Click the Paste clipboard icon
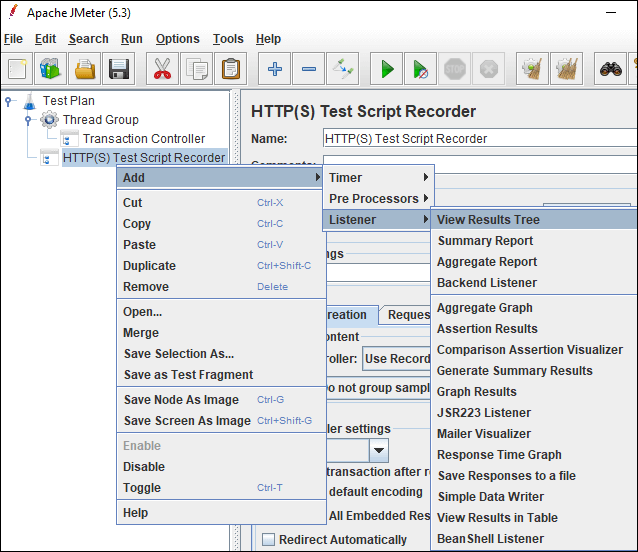This screenshot has height=552, width=638. (231, 69)
